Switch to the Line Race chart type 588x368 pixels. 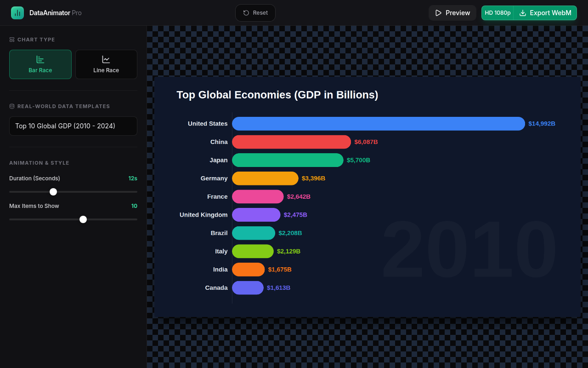[x=106, y=64]
